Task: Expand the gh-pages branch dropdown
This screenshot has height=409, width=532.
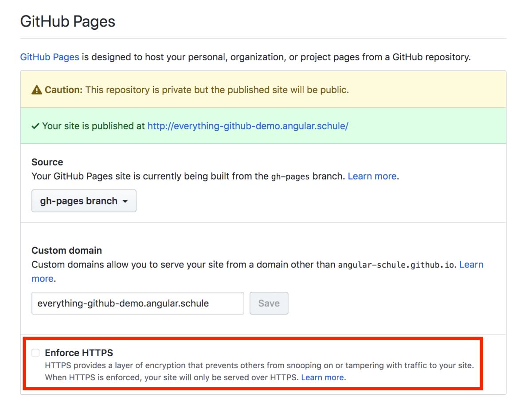Action: coord(84,201)
